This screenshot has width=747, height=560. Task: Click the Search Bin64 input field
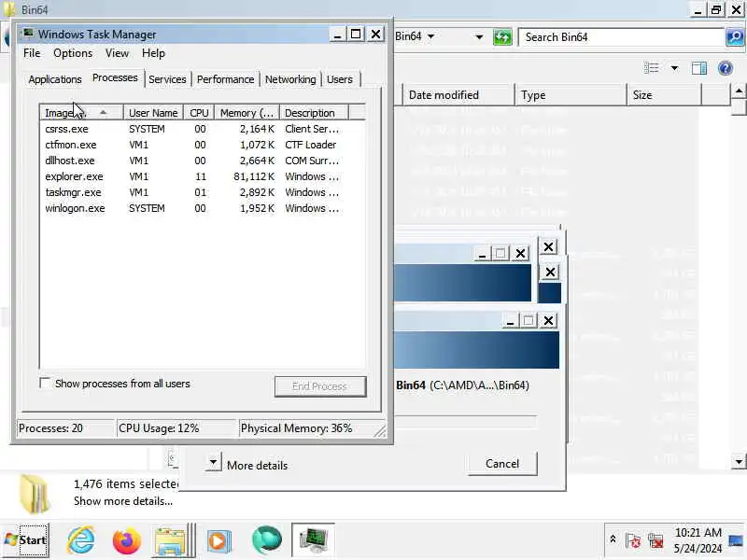pos(621,37)
